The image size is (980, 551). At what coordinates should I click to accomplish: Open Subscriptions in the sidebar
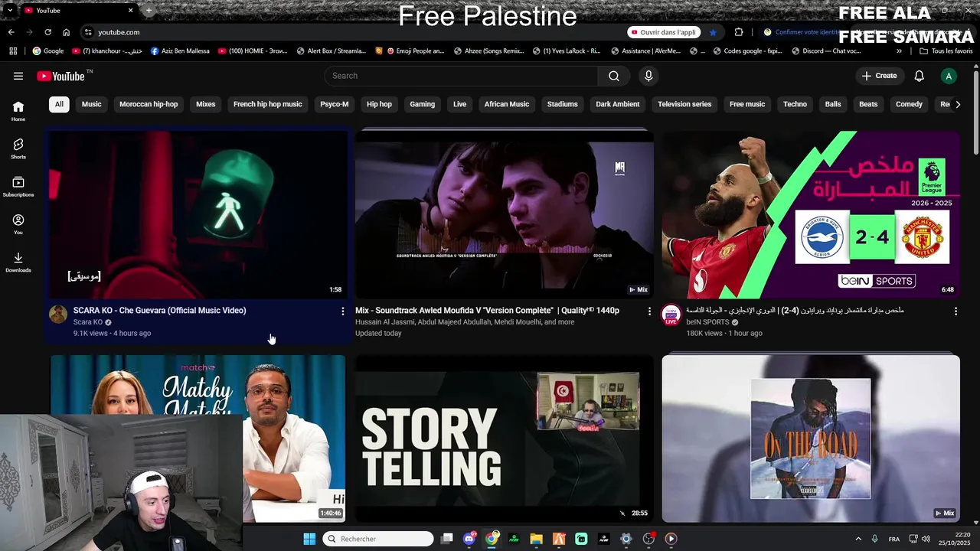click(18, 186)
